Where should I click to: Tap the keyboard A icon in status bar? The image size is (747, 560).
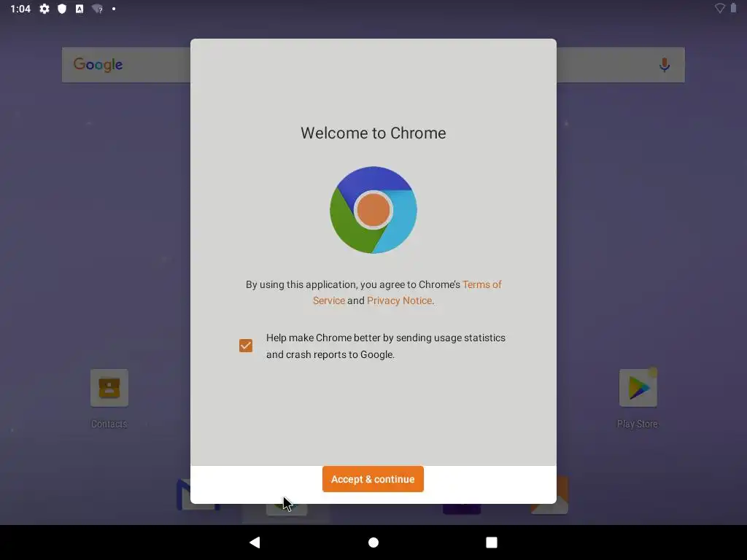[x=80, y=9]
